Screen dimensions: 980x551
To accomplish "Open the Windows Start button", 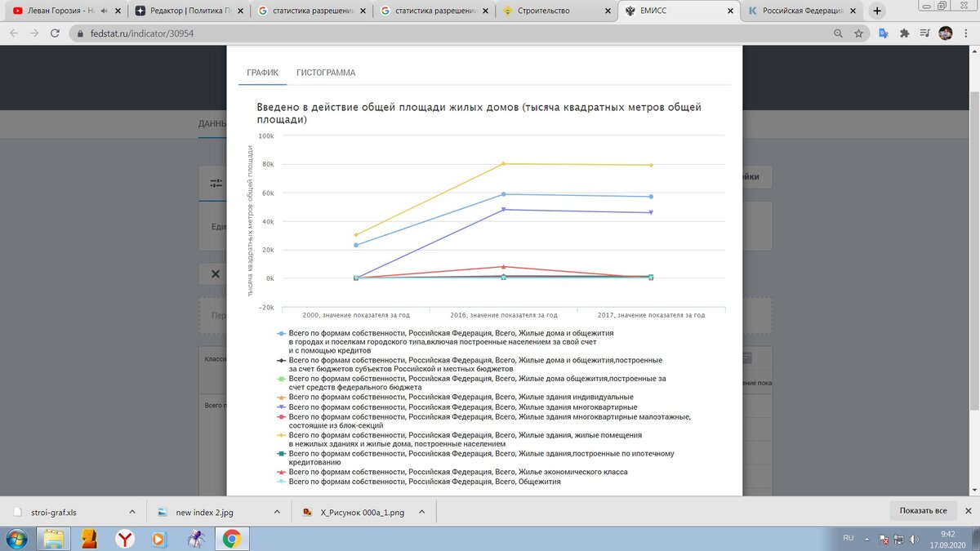I will (16, 539).
